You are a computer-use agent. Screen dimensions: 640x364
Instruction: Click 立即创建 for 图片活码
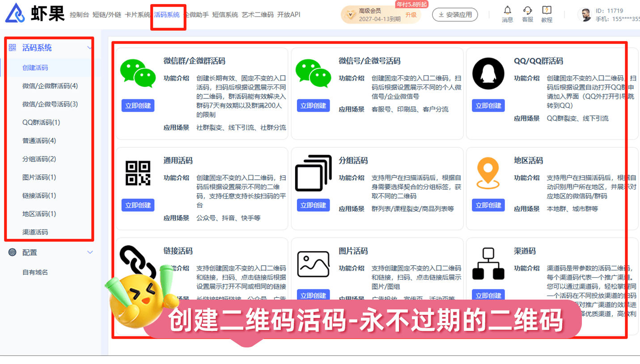[313, 295]
